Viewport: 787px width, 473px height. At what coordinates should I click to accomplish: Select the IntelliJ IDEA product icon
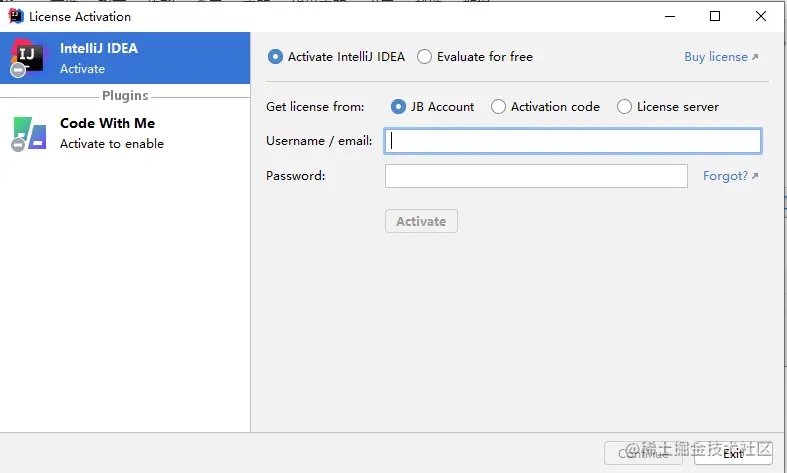pos(27,58)
